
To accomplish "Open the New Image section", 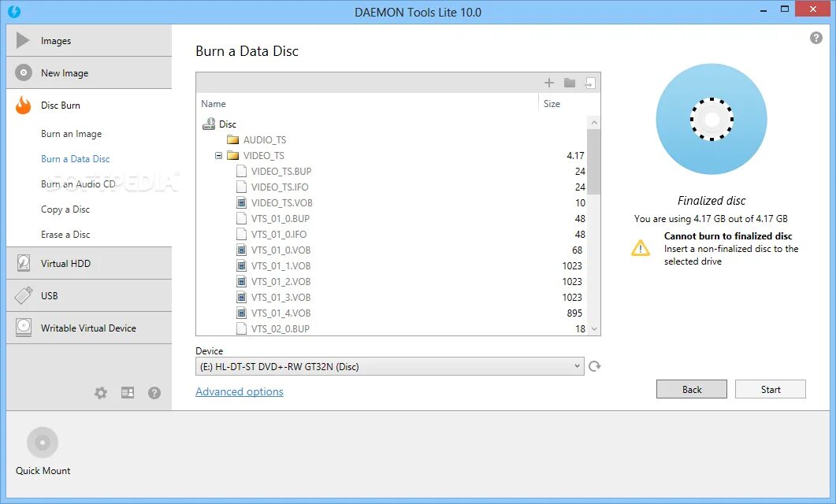I will click(x=89, y=73).
